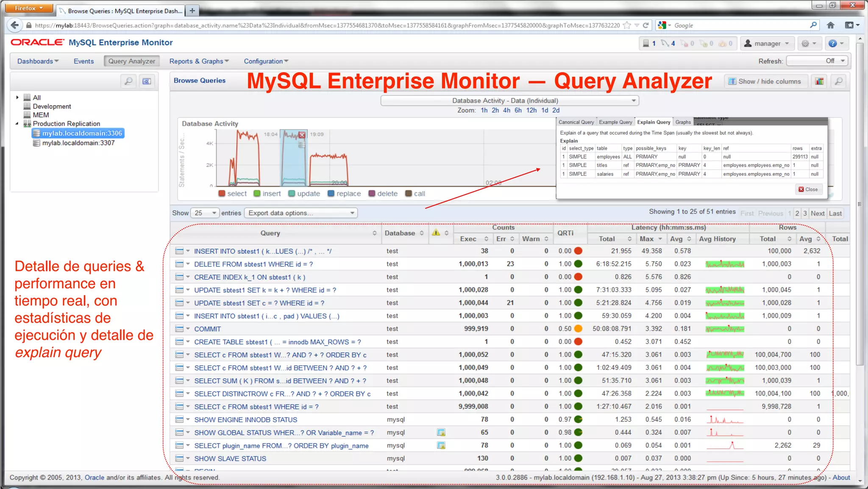Jump to the Last page of entries
The height and width of the screenshot is (489, 868).
[835, 213]
